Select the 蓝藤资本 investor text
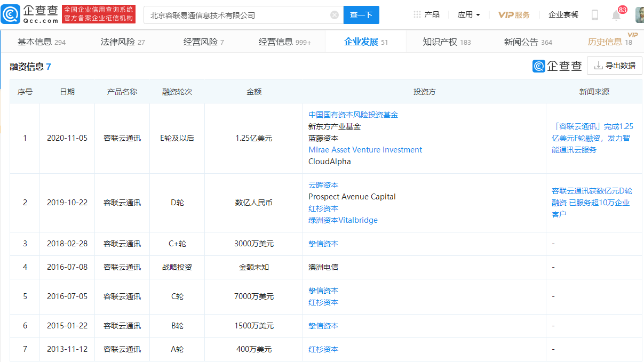 (323, 138)
